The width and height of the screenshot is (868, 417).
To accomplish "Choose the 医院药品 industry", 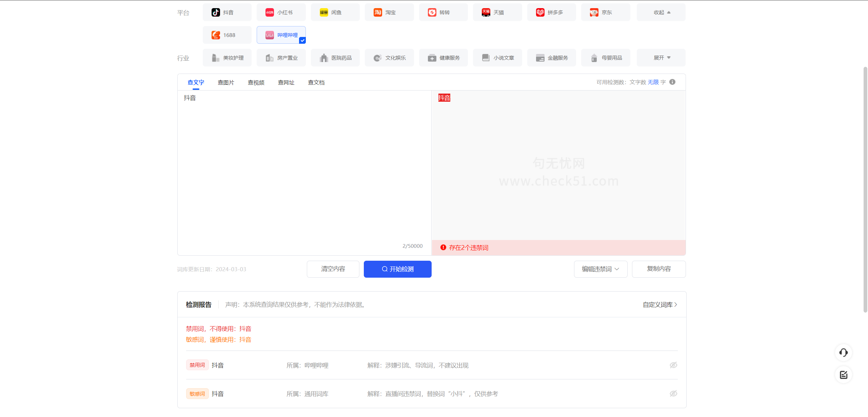I will coord(335,58).
